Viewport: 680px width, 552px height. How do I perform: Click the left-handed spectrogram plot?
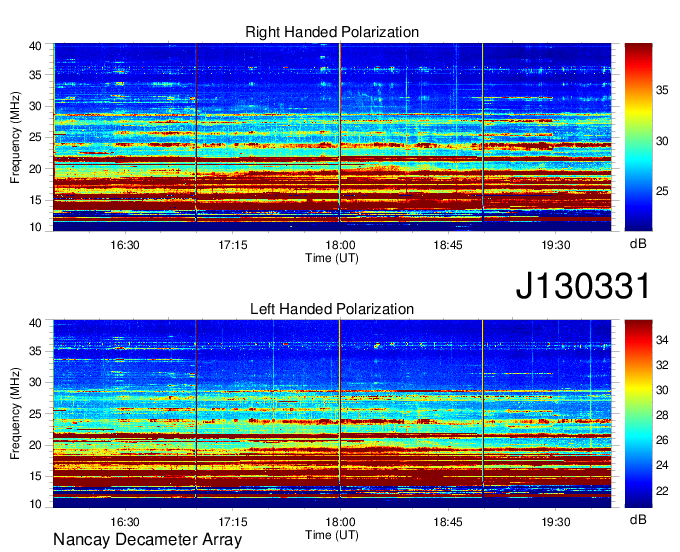point(332,414)
